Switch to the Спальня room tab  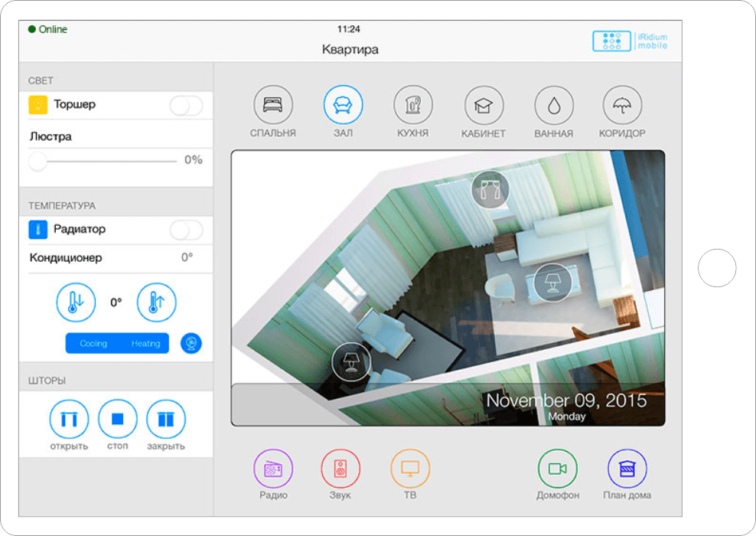(x=272, y=105)
